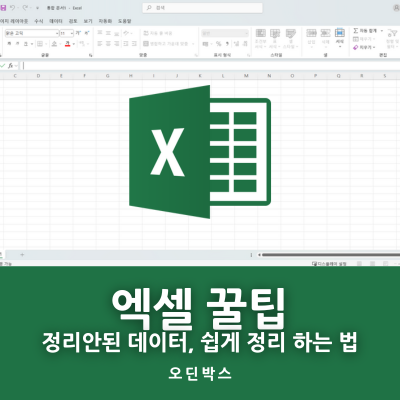The image size is (400, 400).
Task: Toggle underline formatting
Action: point(26,44)
